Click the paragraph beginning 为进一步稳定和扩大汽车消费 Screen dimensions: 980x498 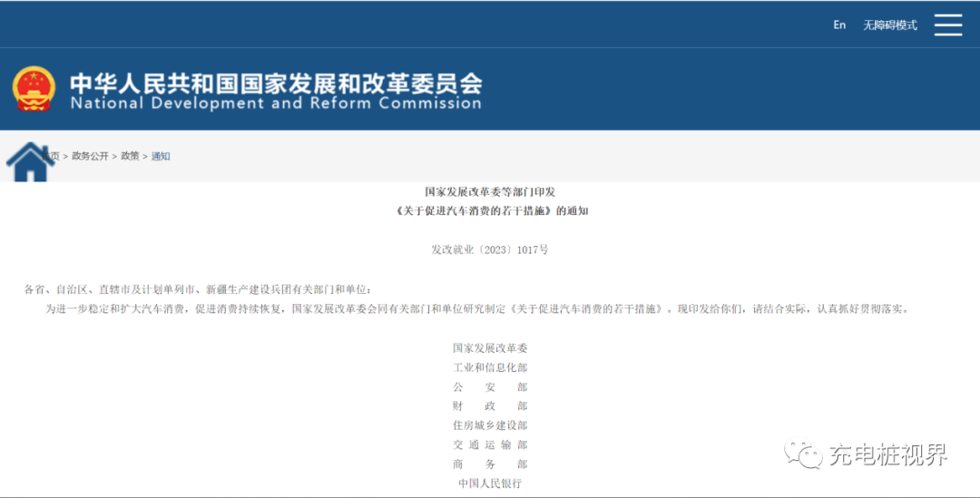pos(478,308)
